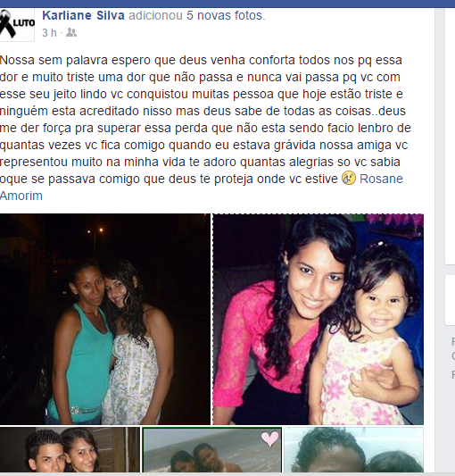The image size is (455, 476).
Task: Click the '5 novas fotos' album text
Action: pos(226,15)
